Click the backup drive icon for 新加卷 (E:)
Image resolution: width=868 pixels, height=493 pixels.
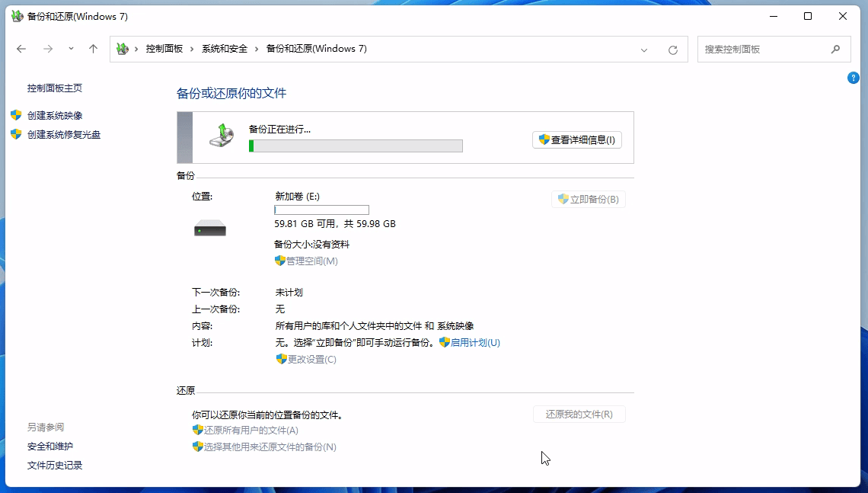209,228
